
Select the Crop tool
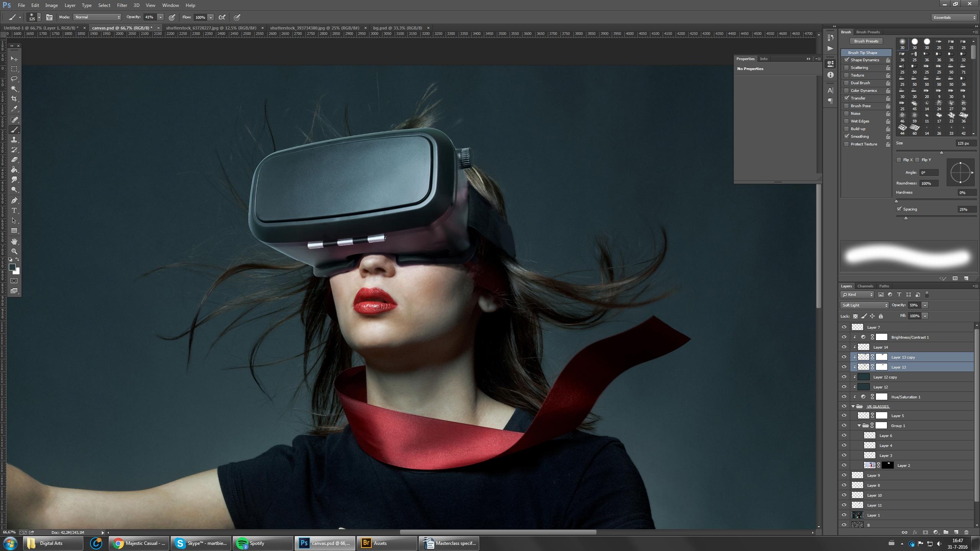coord(14,99)
